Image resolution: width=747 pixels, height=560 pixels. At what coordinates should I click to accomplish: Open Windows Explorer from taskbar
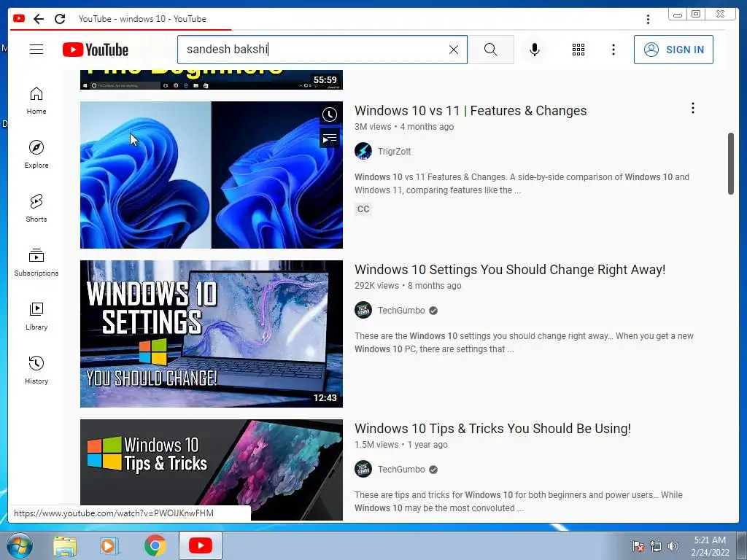point(65,545)
